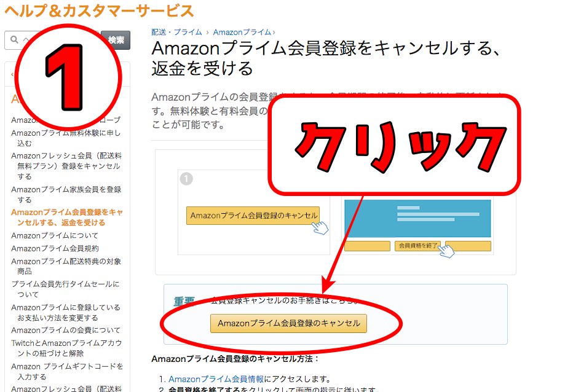Open the Amazonプライム会員情報 link in step 1
The height and width of the screenshot is (392, 573).
click(216, 379)
